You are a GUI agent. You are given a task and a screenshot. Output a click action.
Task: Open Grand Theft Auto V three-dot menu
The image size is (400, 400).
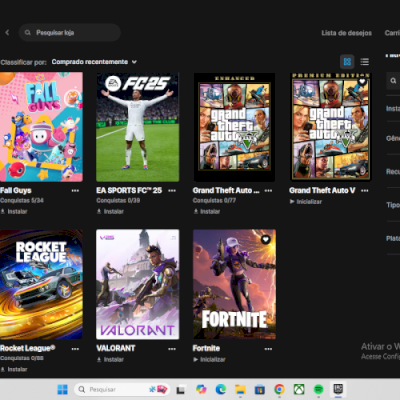[x=365, y=191]
